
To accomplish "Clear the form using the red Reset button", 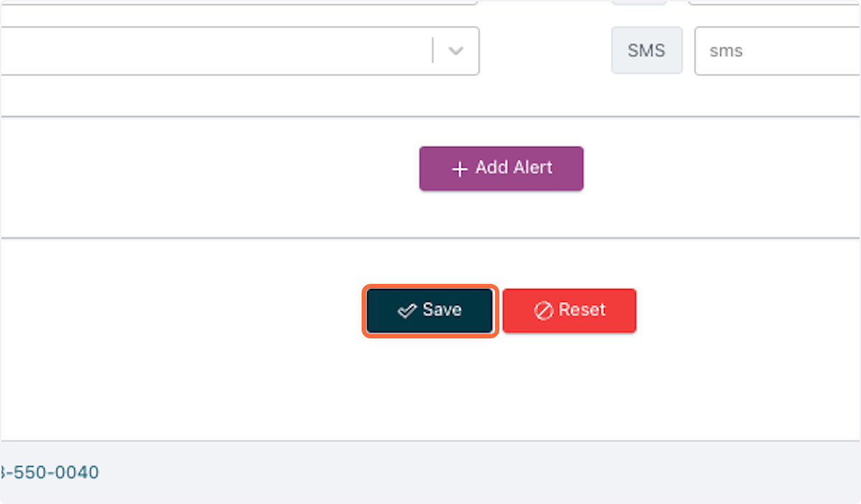I will pyautogui.click(x=570, y=310).
